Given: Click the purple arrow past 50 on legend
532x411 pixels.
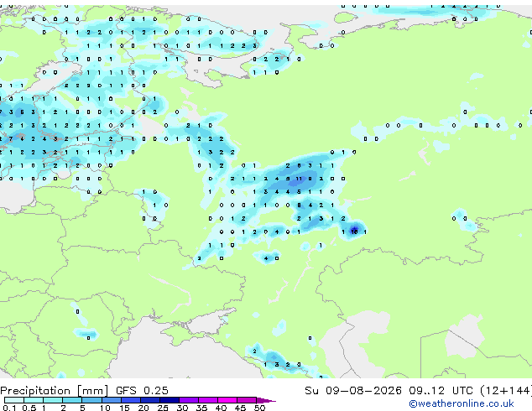Looking at the screenshot, I should [x=266, y=400].
